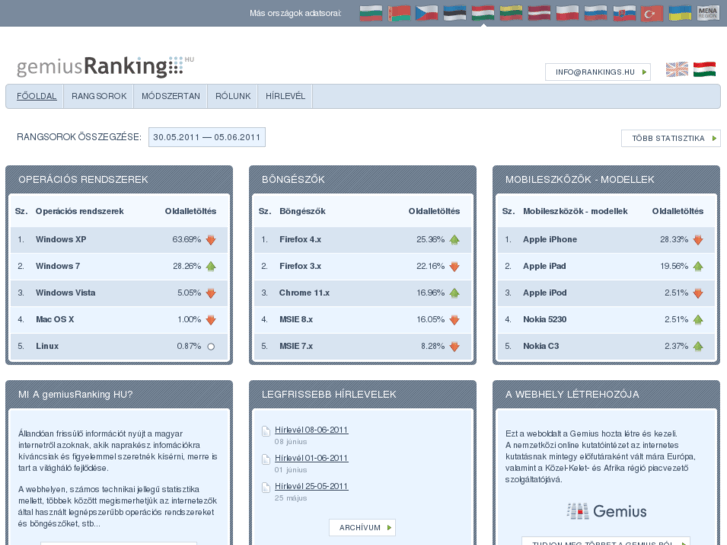727x545 pixels.
Task: Open the date range 30.05.2011 — 05.06.2011 selector
Action: pyautogui.click(x=207, y=137)
